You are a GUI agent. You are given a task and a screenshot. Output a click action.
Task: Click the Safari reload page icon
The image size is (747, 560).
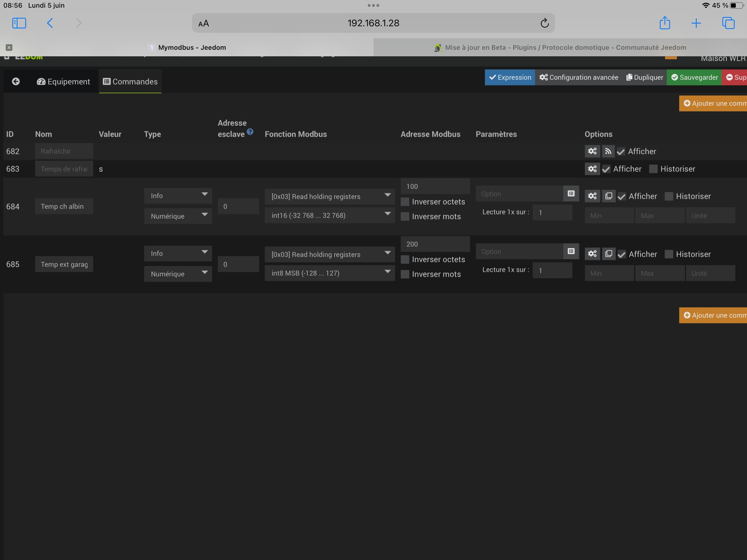(x=544, y=23)
